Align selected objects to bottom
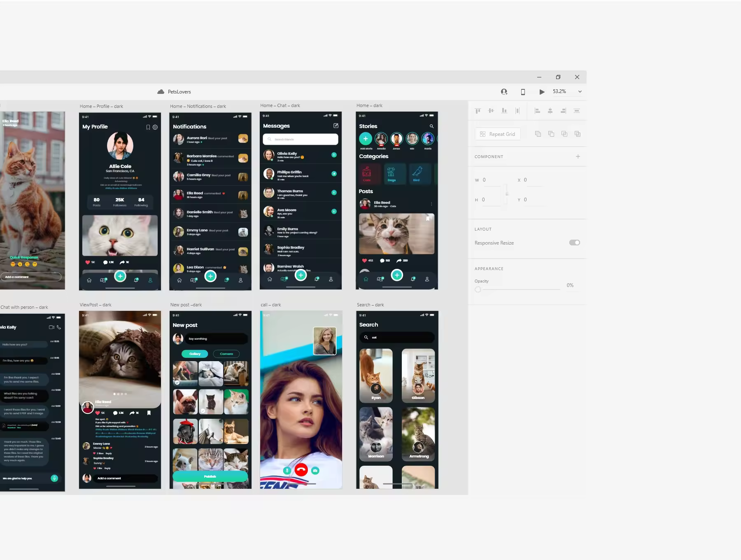Image resolution: width=741 pixels, height=560 pixels. (x=504, y=111)
